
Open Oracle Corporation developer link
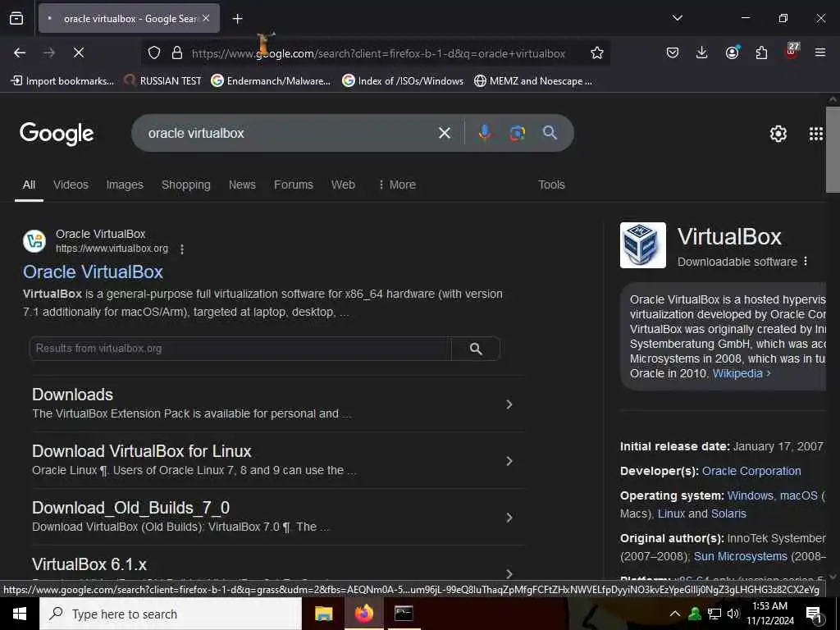tap(751, 471)
